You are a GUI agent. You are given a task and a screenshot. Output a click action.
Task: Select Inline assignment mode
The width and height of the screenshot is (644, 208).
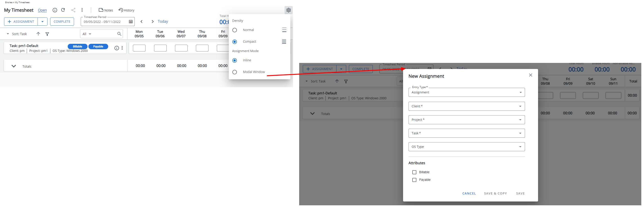click(x=235, y=60)
